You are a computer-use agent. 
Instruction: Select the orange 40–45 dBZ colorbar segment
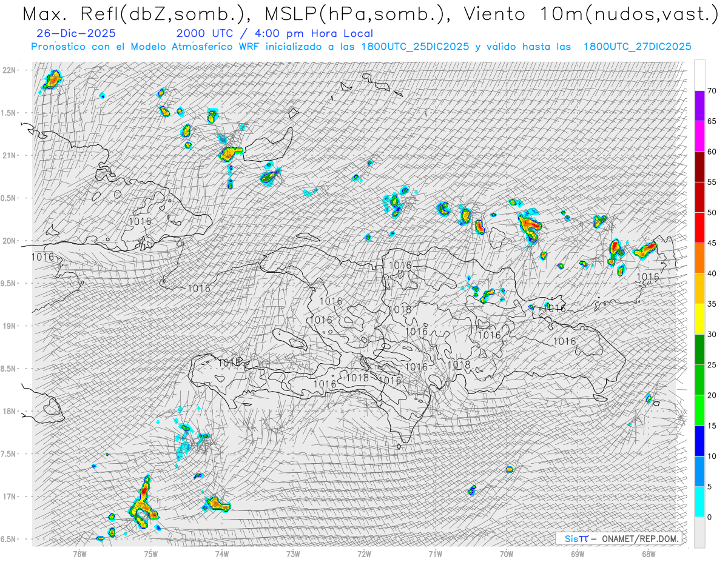click(x=699, y=258)
